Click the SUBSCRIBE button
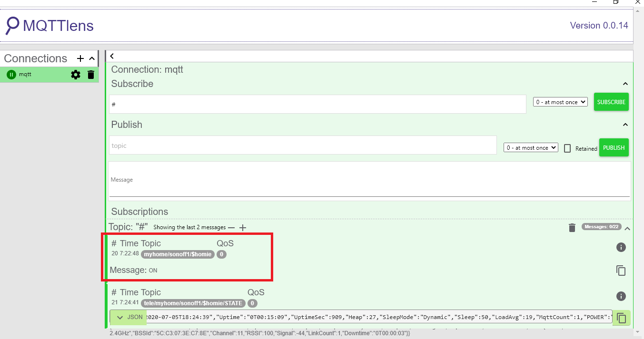Viewport: 644px width, 339px height. [611, 102]
